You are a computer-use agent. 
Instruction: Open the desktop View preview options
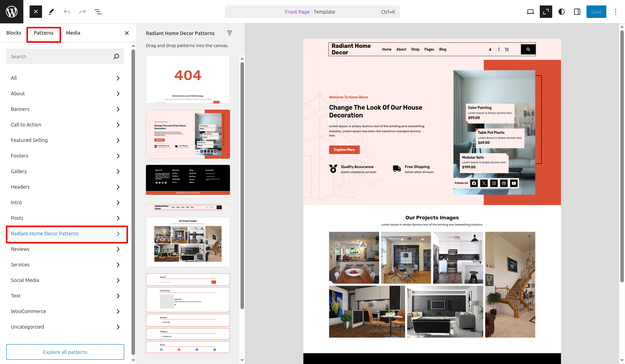click(530, 12)
